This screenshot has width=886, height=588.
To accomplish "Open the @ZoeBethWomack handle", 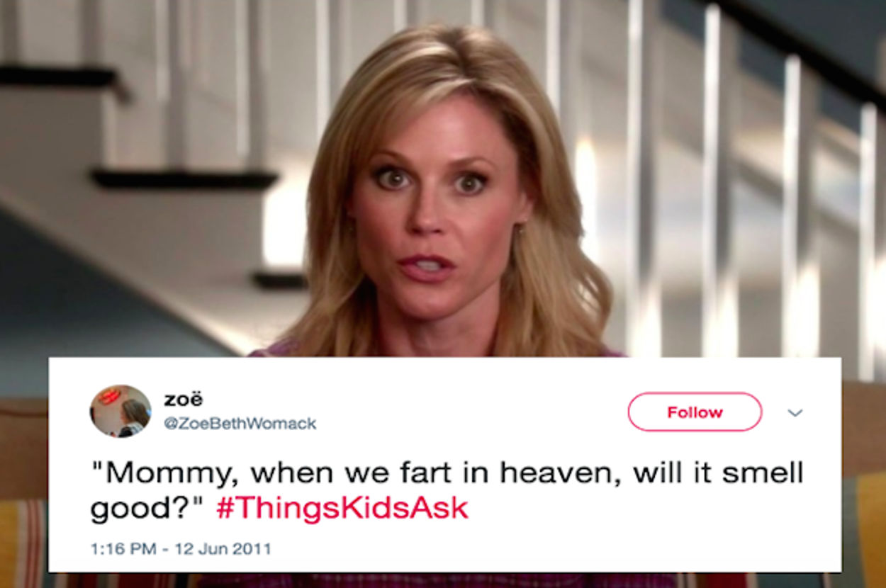I will (x=240, y=424).
